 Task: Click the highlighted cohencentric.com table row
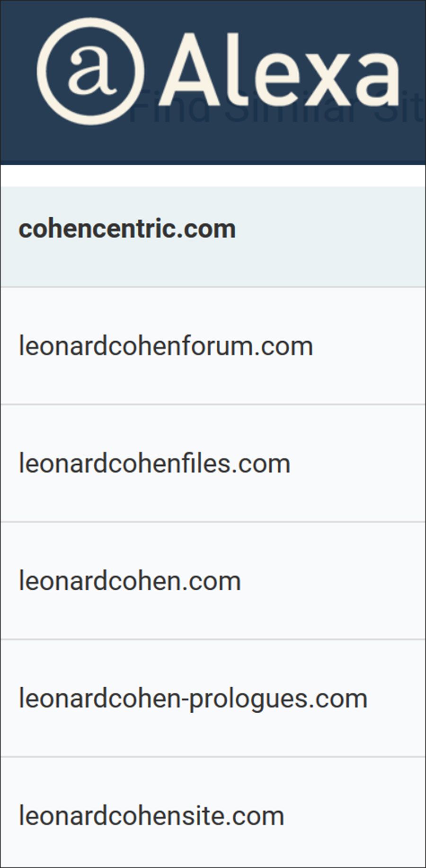tap(331, 237)
